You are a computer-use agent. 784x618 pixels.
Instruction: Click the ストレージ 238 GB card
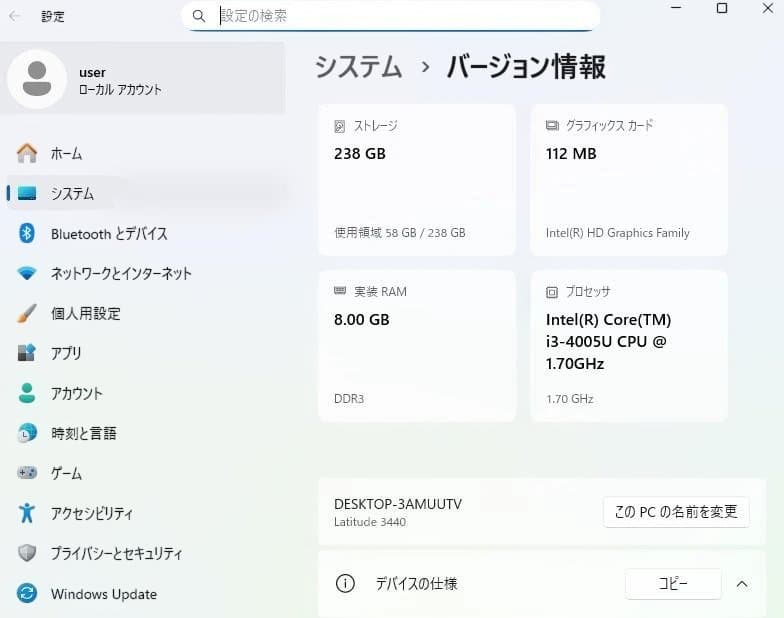tap(416, 180)
